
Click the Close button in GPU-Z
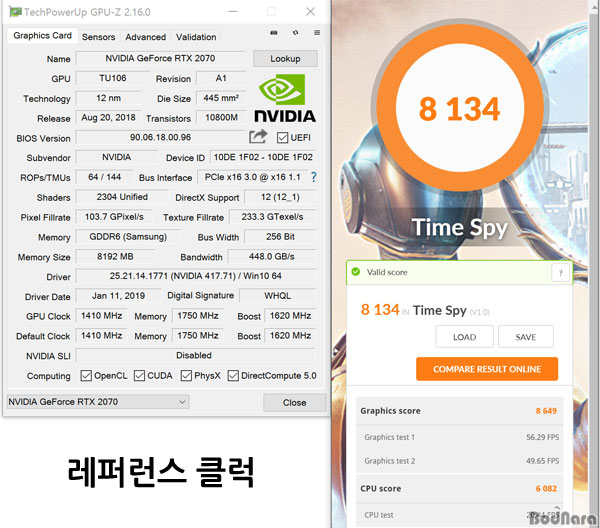coord(294,403)
